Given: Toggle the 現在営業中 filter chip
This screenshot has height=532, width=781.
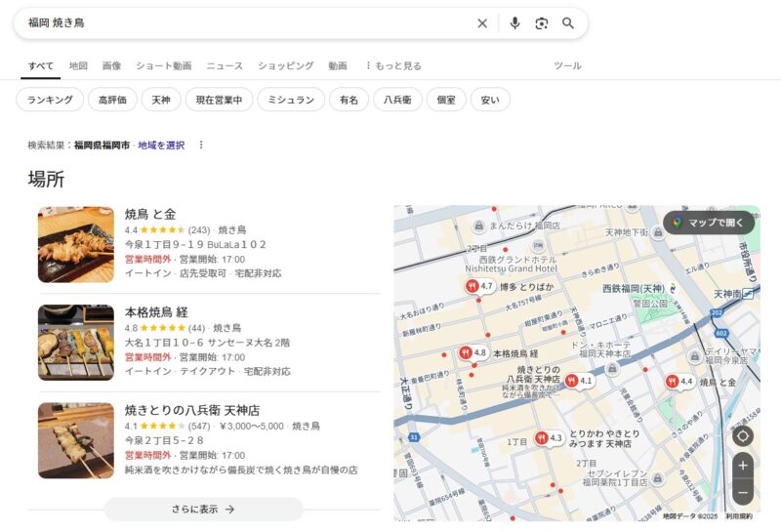Looking at the screenshot, I should 219,100.
